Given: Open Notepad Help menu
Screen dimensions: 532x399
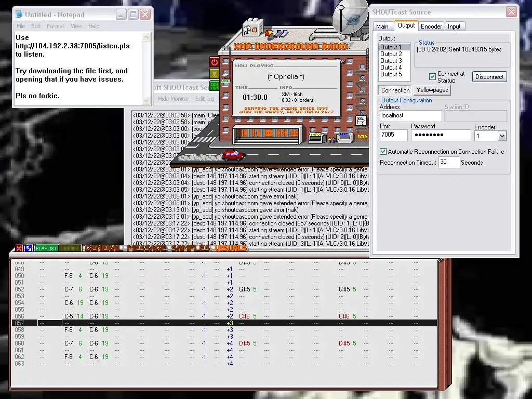Looking at the screenshot, I should click(94, 26).
